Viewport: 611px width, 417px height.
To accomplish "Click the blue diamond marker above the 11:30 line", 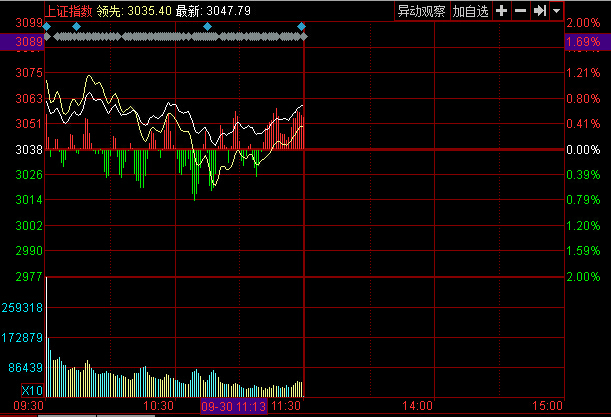I will [303, 26].
